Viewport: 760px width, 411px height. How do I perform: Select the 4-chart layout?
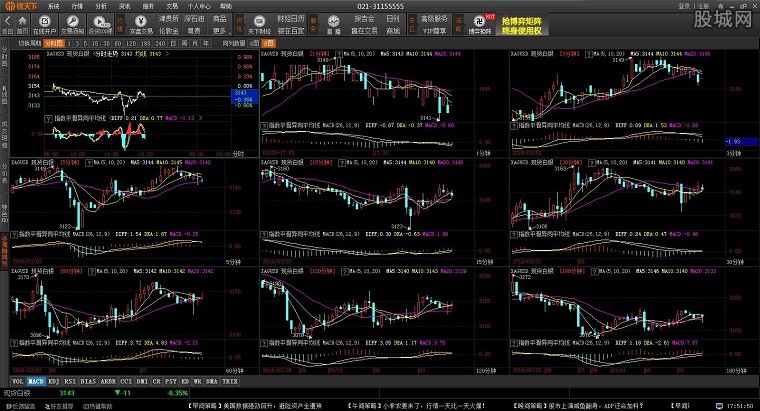(254, 43)
